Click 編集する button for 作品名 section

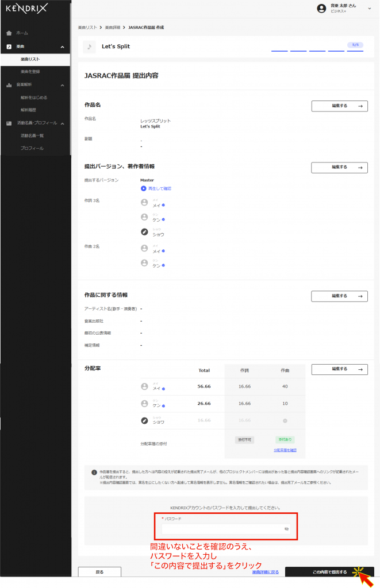pos(339,106)
